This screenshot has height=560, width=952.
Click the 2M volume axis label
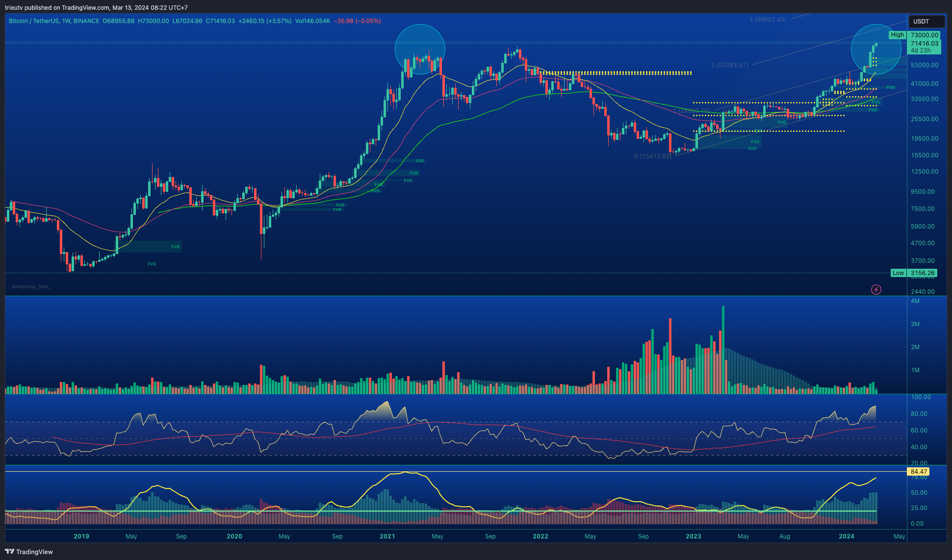[915, 347]
